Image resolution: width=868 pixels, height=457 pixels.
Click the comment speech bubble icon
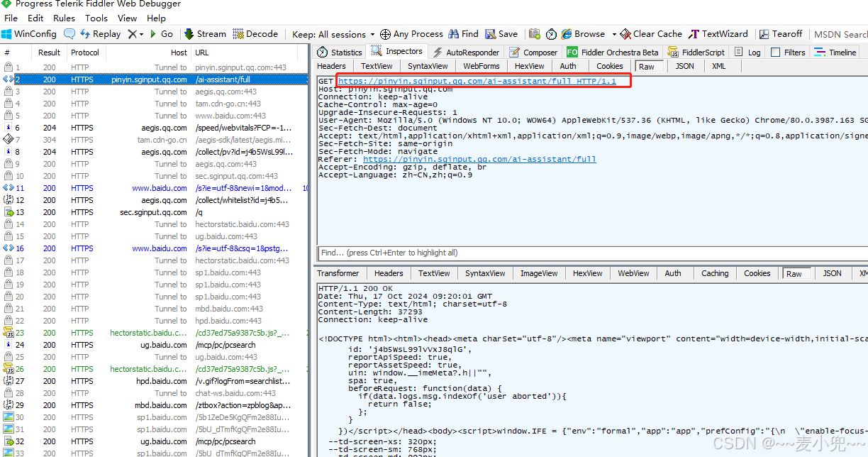click(69, 33)
